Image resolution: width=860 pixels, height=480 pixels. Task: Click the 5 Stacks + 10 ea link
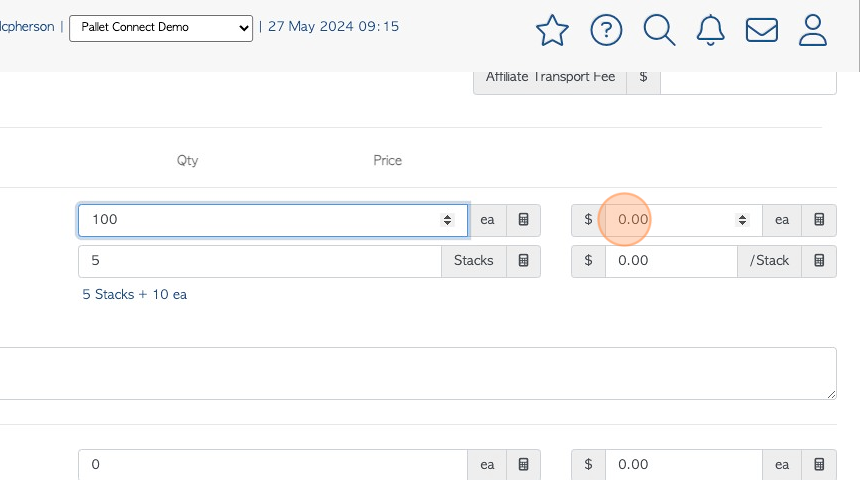[134, 295]
